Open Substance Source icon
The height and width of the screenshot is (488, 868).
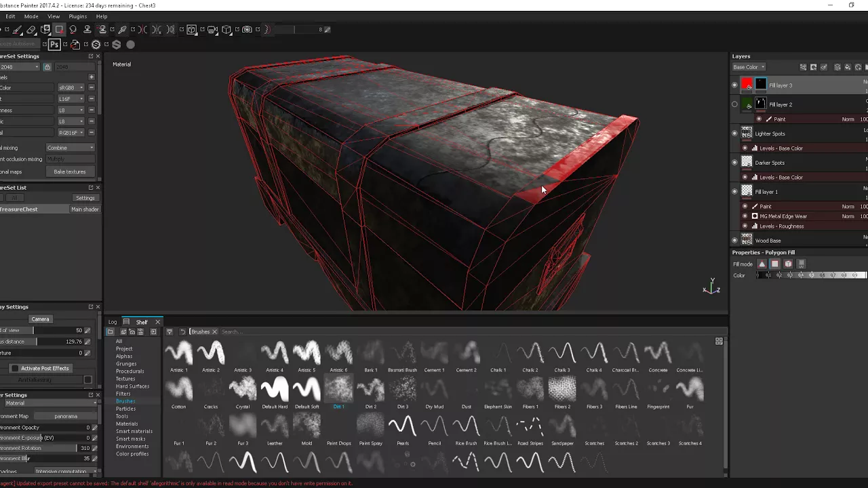coord(96,45)
